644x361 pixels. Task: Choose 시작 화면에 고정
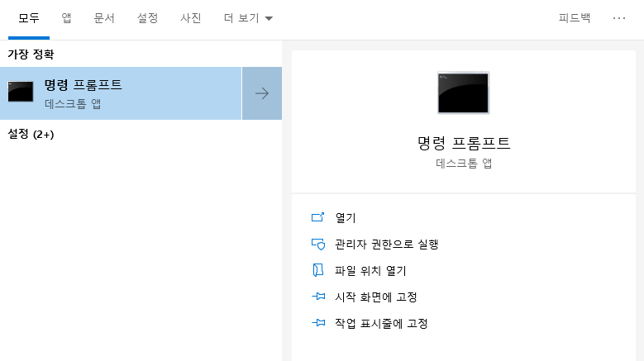(x=376, y=297)
